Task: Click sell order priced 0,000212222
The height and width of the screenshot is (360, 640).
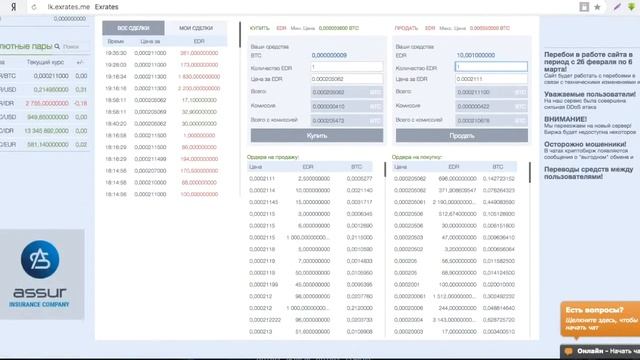Action: [310, 320]
